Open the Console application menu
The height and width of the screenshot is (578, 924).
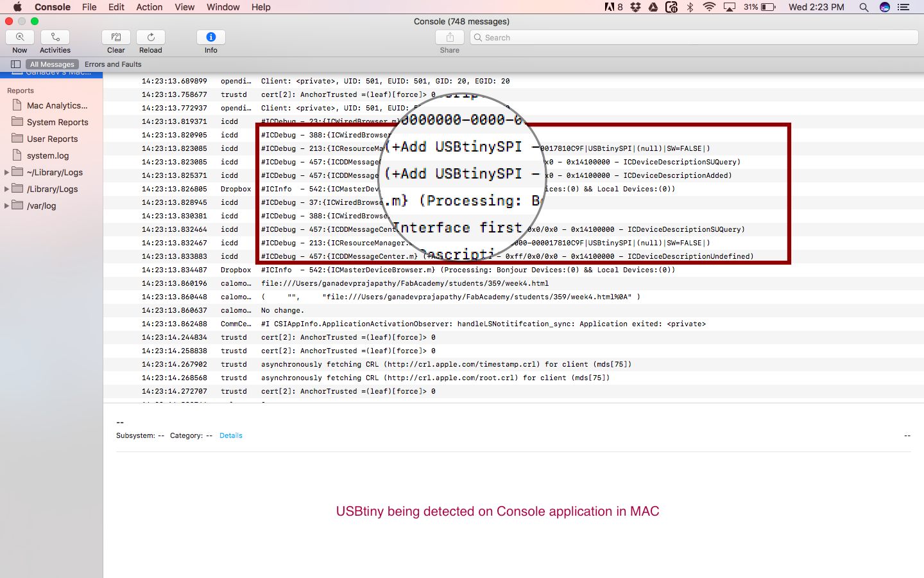coord(53,7)
